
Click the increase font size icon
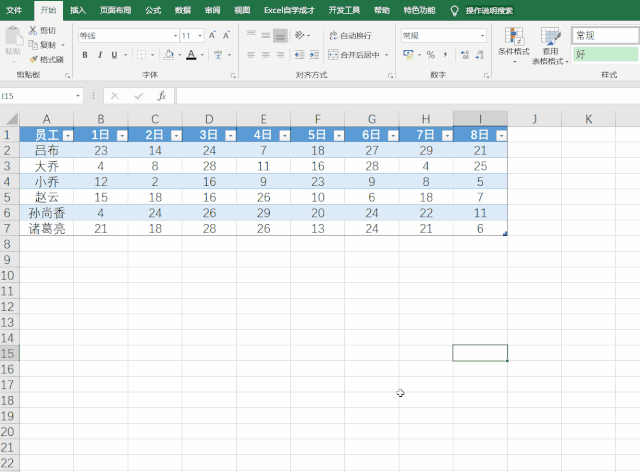[212, 35]
